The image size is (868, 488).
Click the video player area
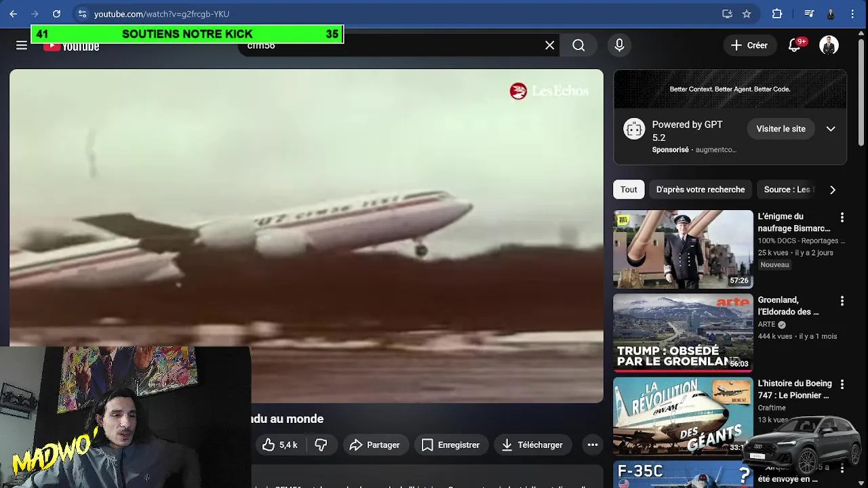[306, 236]
